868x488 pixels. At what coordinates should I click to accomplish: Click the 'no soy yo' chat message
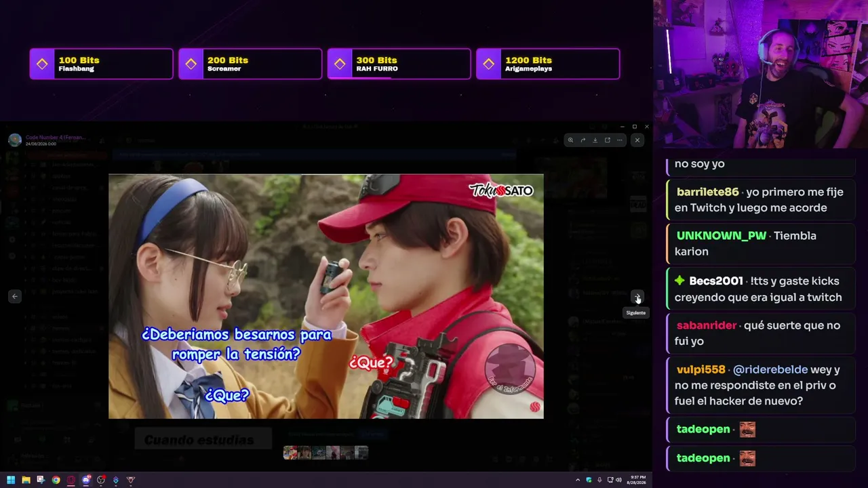(700, 163)
